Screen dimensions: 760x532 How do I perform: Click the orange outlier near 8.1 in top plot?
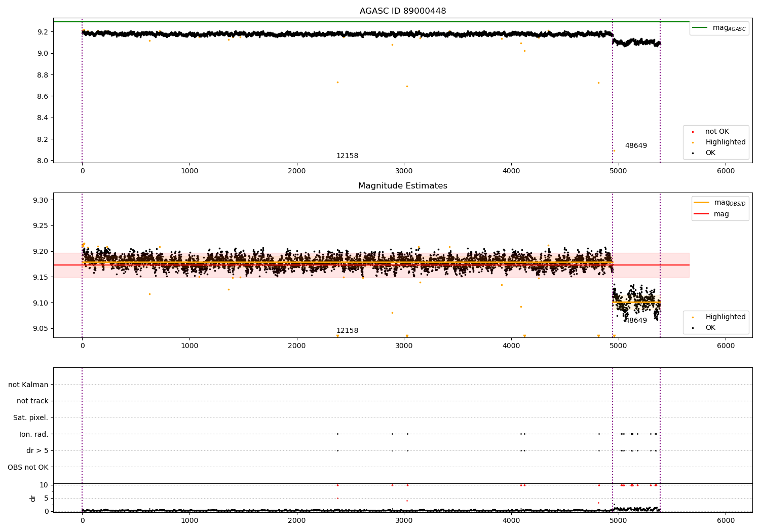[614, 150]
